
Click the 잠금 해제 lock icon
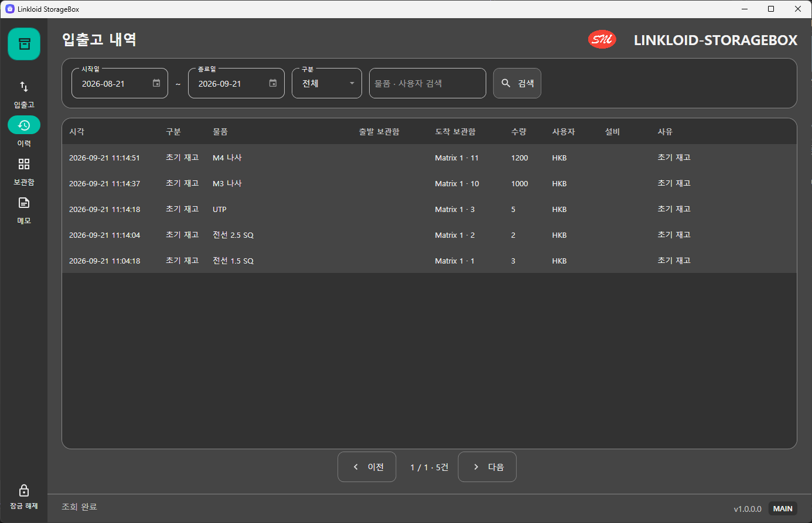[24, 490]
